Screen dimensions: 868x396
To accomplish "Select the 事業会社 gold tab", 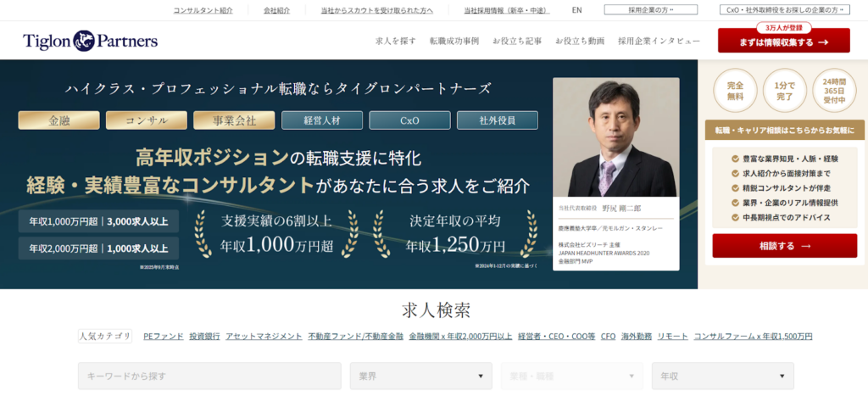I will point(234,120).
